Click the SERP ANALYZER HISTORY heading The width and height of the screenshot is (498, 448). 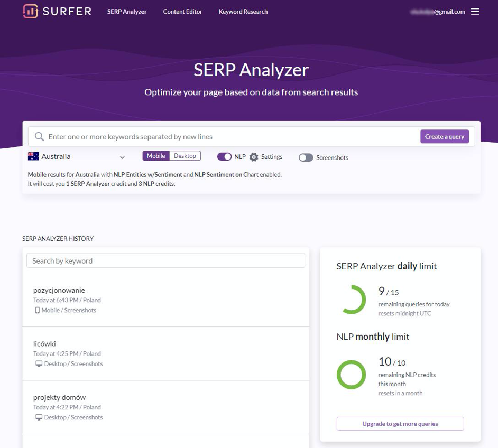[x=58, y=239]
